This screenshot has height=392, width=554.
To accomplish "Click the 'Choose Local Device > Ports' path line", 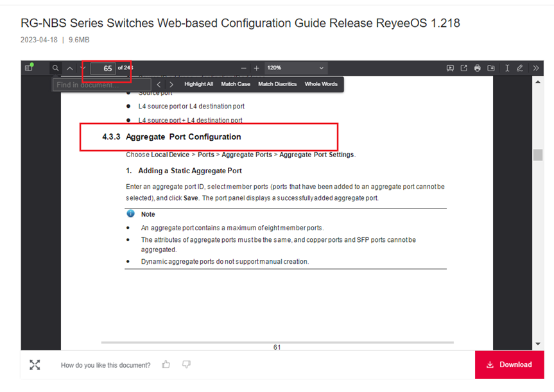I will (241, 155).
